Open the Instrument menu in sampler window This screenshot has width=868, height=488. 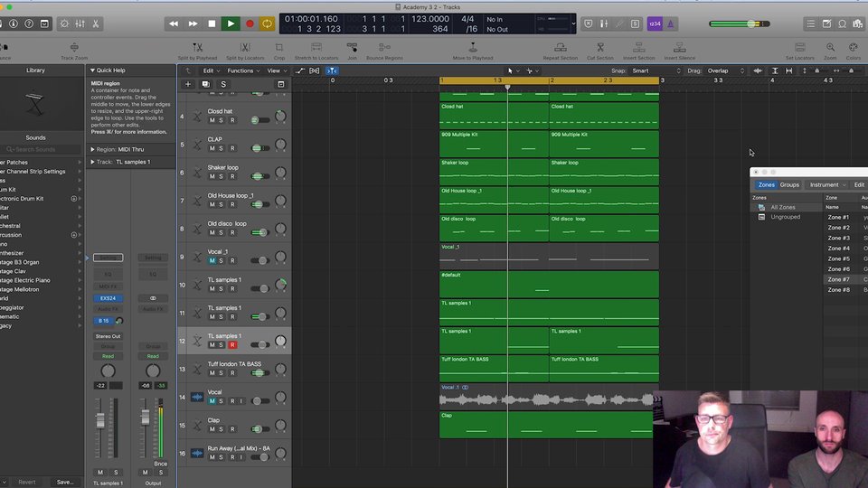point(827,184)
